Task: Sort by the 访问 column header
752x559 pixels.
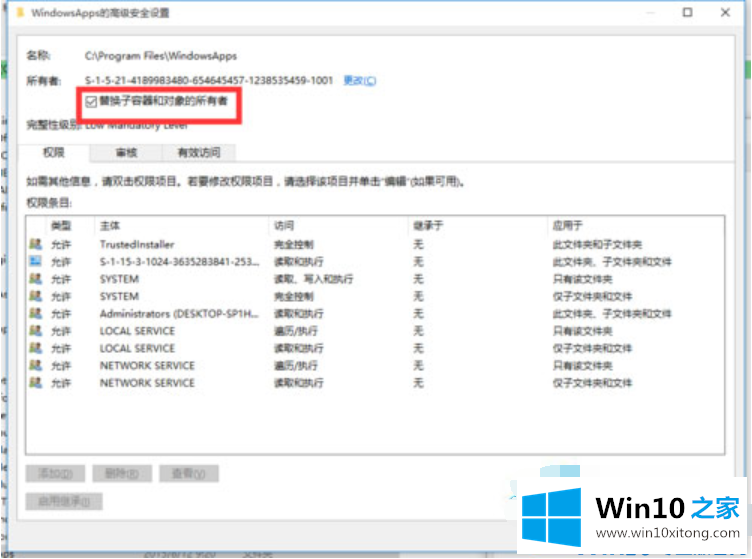Action: pos(284,225)
